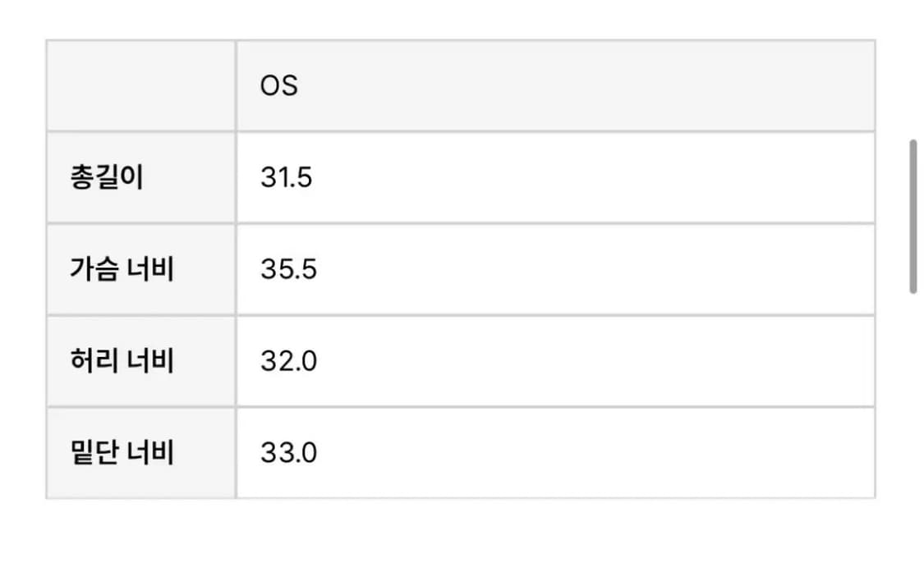Click the 33.0 hem width value
This screenshot has height=563, width=924.
[x=288, y=453]
